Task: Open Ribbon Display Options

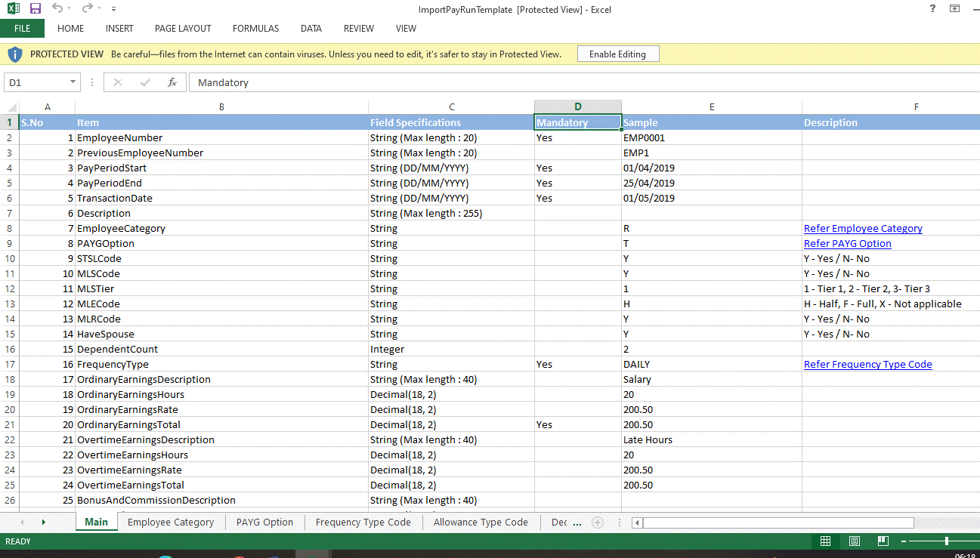Action: (x=955, y=9)
